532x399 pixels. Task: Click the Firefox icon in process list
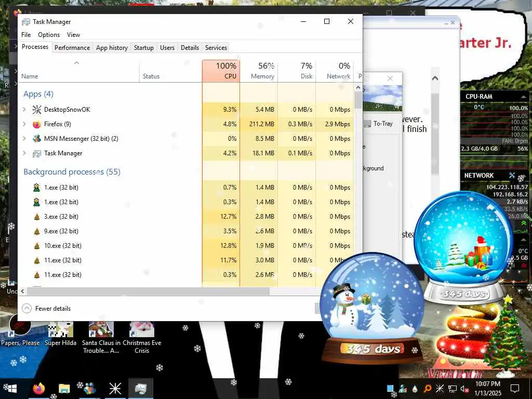[37, 124]
